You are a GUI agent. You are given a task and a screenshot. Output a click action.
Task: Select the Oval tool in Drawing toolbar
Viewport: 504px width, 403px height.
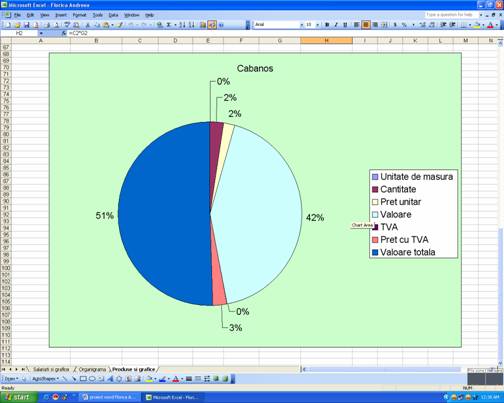pyautogui.click(x=92, y=379)
